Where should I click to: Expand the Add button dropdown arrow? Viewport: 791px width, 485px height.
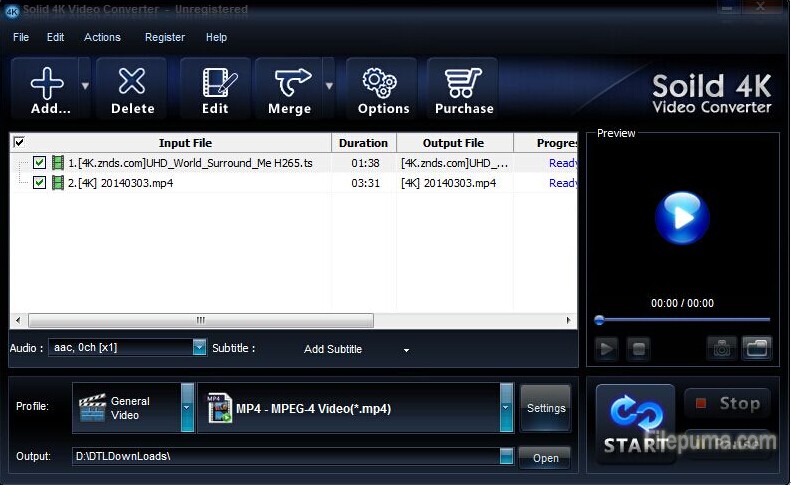85,87
